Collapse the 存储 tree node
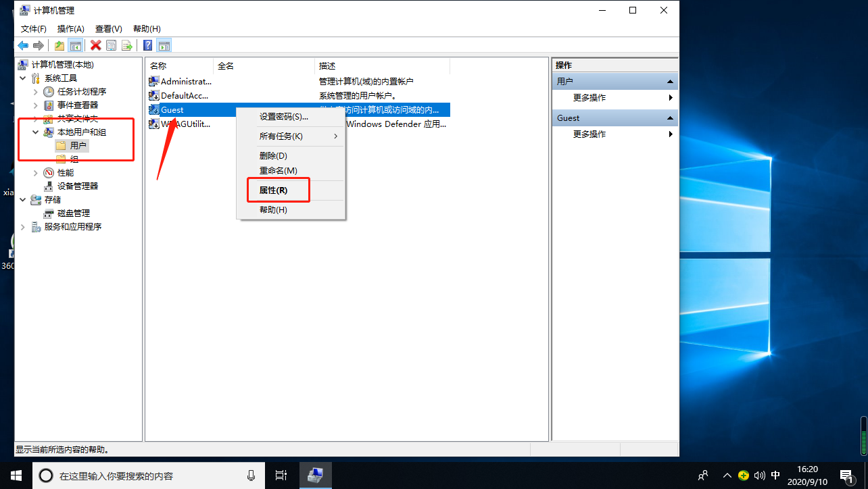 tap(23, 200)
